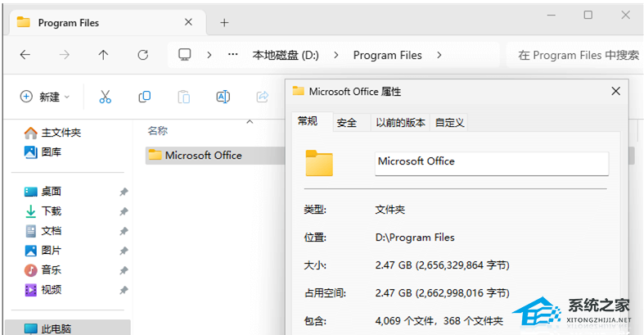
Task: Click the pin icon next to 视频
Action: pyautogui.click(x=124, y=290)
